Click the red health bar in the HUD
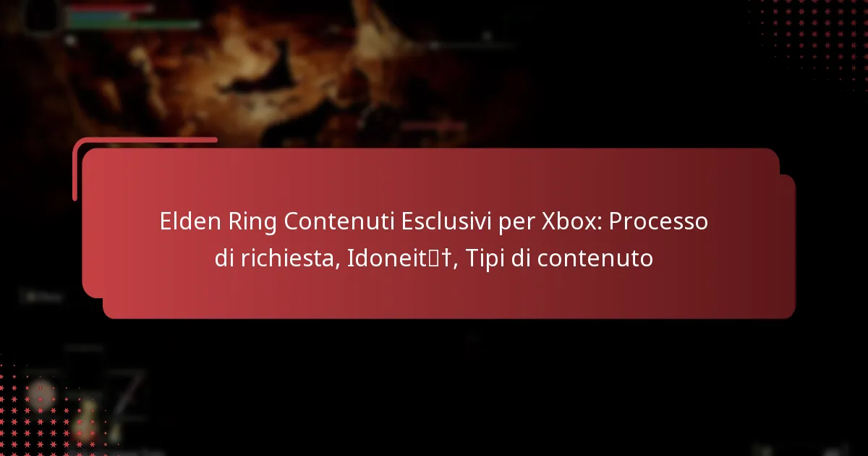The height and width of the screenshot is (456, 868). pyautogui.click(x=111, y=9)
